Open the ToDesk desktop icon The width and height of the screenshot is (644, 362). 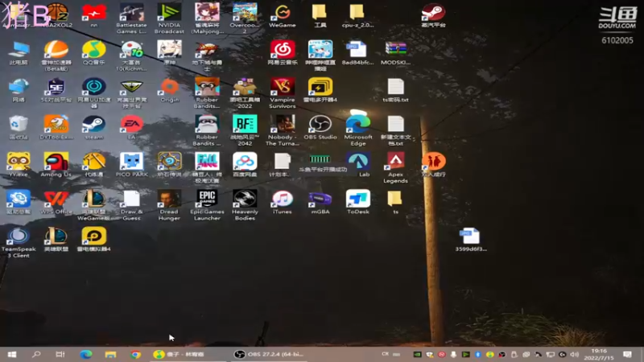[357, 203]
